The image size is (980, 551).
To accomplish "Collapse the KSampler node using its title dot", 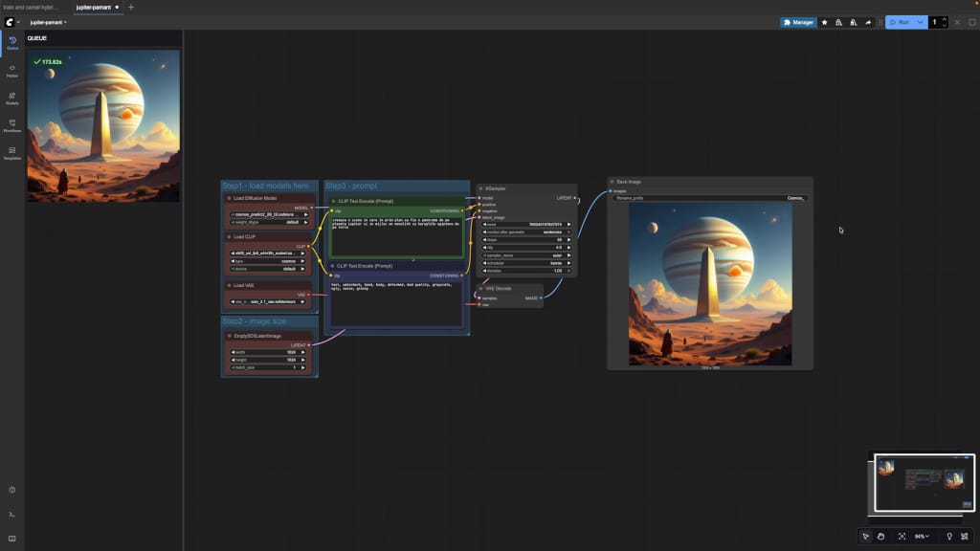I will coord(480,188).
